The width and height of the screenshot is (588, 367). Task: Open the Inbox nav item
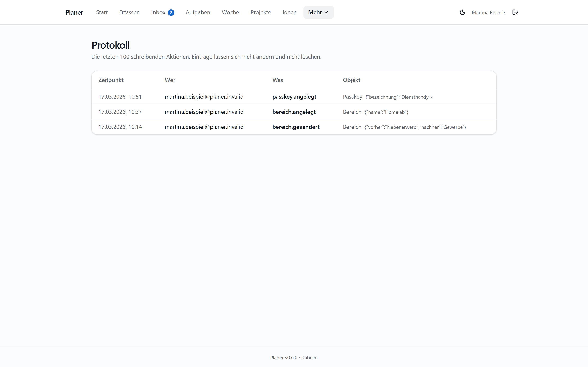pyautogui.click(x=163, y=12)
